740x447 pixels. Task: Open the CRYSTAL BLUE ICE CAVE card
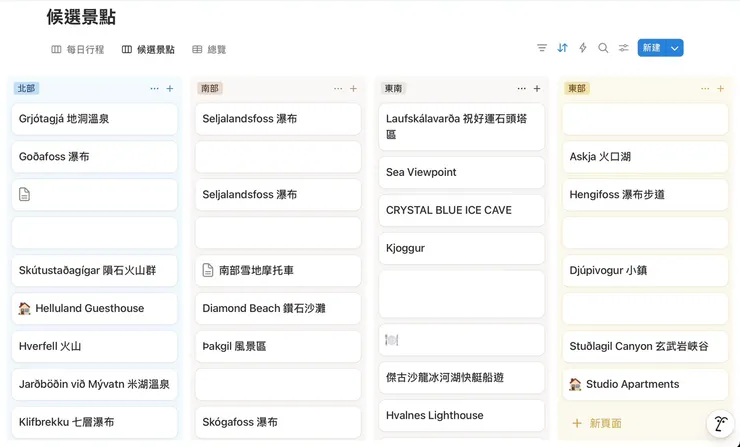448,210
